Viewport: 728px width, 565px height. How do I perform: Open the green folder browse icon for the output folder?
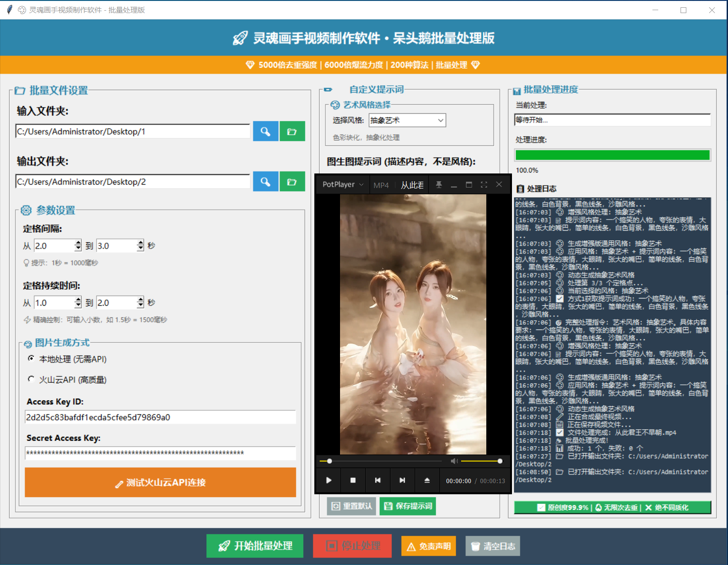[x=292, y=181]
